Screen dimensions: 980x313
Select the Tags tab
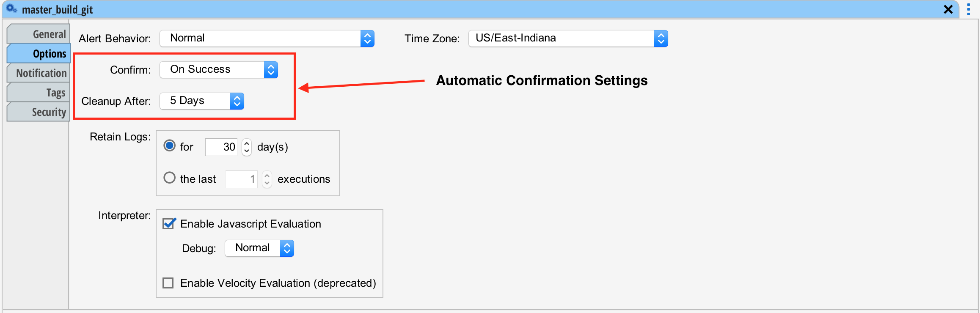coord(39,93)
